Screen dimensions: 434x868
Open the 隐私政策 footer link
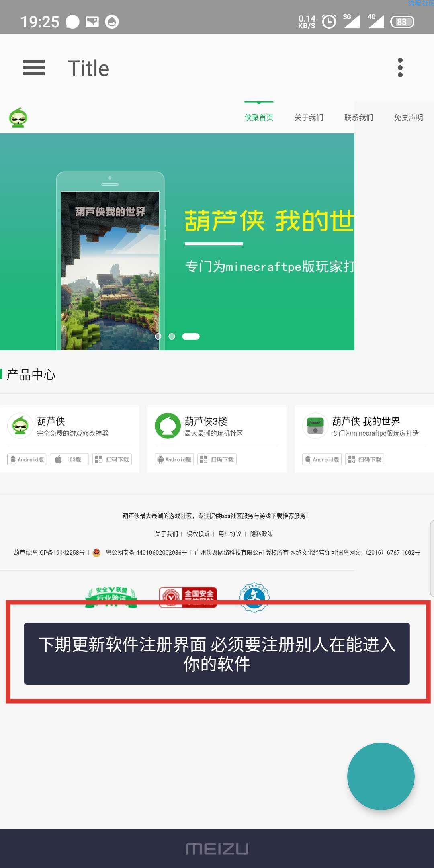pos(262,534)
